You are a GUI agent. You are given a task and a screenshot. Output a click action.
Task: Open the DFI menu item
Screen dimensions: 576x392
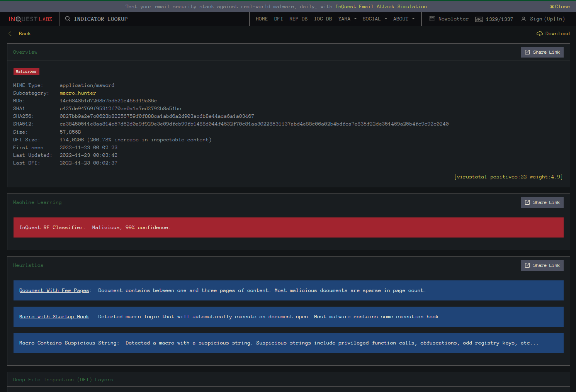(279, 19)
